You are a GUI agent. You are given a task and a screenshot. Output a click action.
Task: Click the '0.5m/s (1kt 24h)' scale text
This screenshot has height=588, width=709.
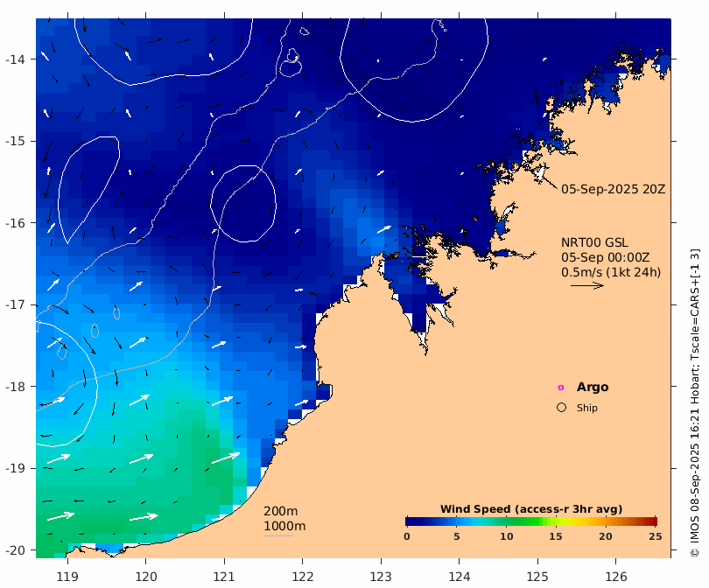coord(611,272)
